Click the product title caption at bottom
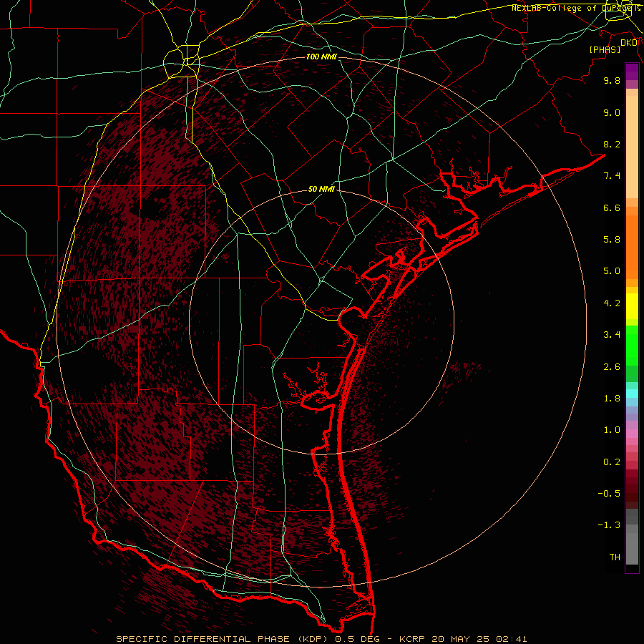Screen dimensions: 644x644 (x=321, y=639)
